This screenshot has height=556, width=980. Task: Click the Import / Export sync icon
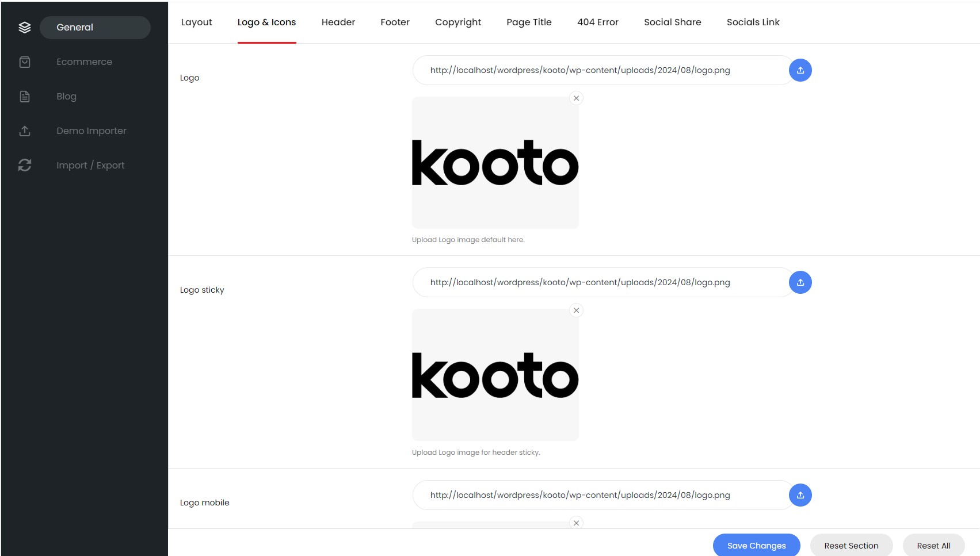tap(25, 166)
